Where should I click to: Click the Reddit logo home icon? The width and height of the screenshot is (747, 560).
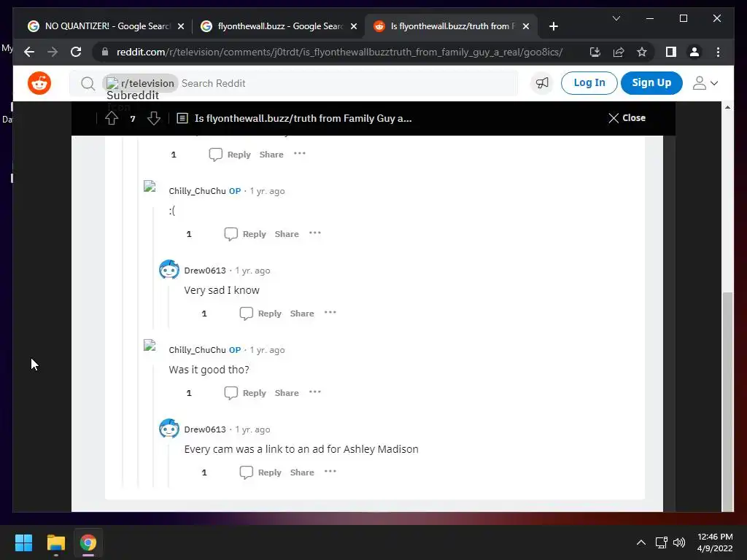(x=39, y=83)
